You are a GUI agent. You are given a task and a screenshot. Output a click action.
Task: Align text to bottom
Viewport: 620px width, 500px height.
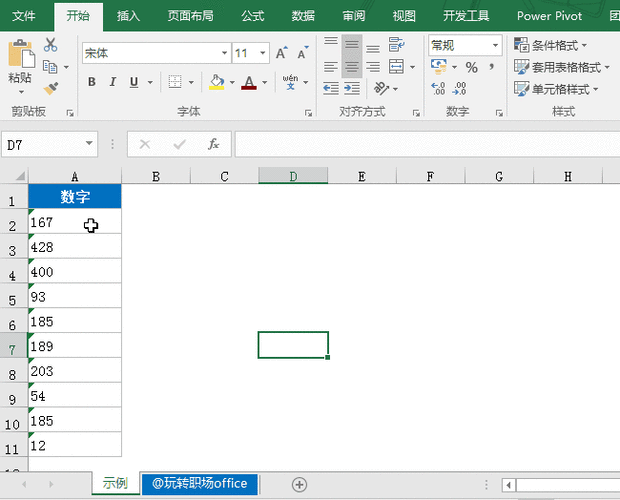(x=373, y=48)
